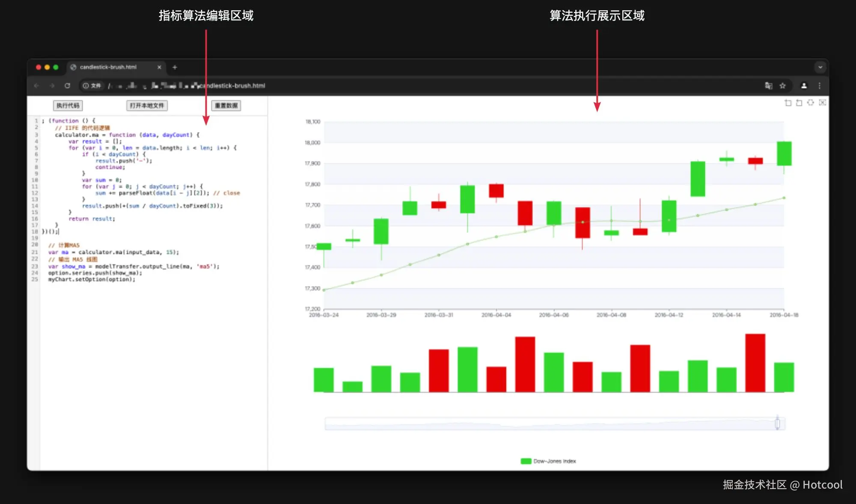Reload the page
The height and width of the screenshot is (504, 856).
pyautogui.click(x=67, y=86)
